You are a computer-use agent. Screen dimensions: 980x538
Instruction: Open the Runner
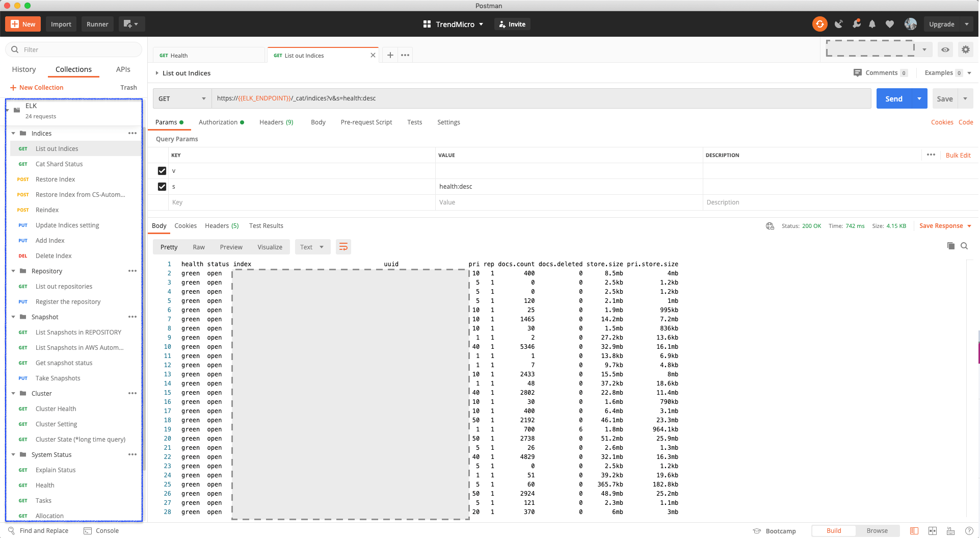[x=97, y=24]
